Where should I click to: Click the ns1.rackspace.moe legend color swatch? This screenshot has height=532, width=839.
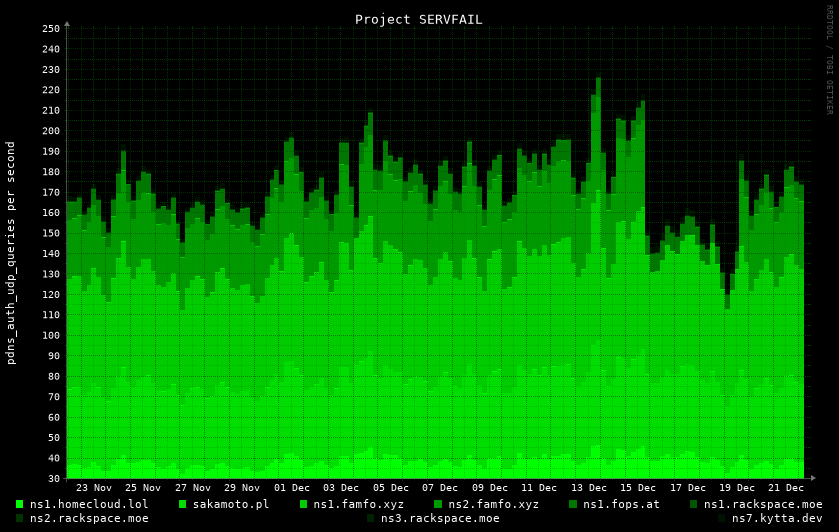click(694, 504)
